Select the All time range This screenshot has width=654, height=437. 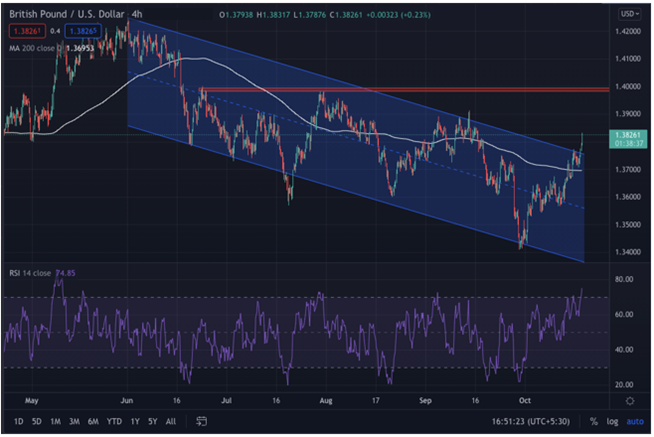(x=171, y=422)
